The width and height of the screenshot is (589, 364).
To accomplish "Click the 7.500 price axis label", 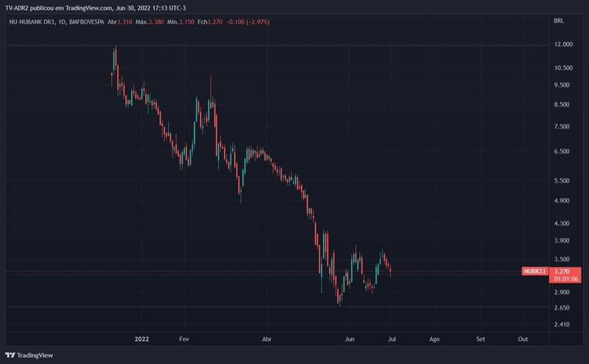I will click(x=562, y=126).
